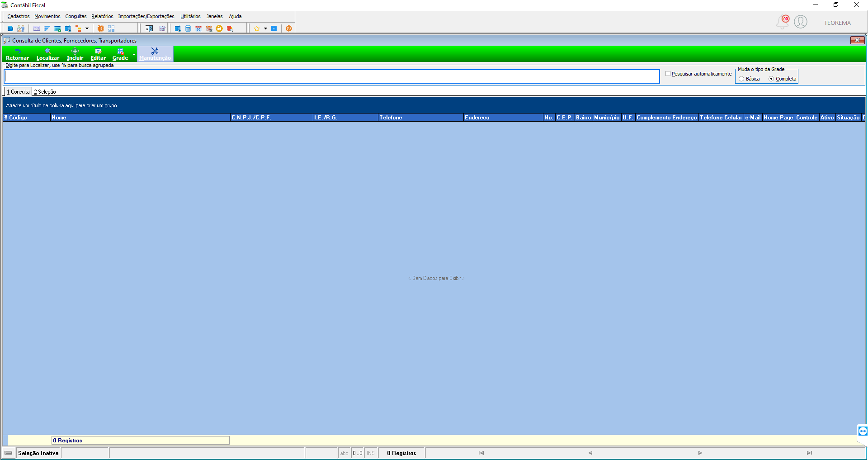Click the purple chart calendar icon
The image size is (868, 460).
162,28
